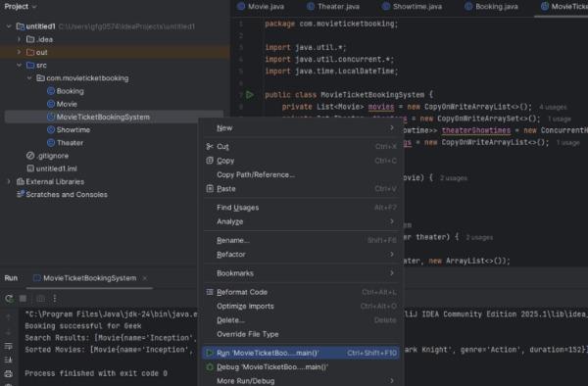
Task: Click the Paste clipboard icon
Action: 210,188
